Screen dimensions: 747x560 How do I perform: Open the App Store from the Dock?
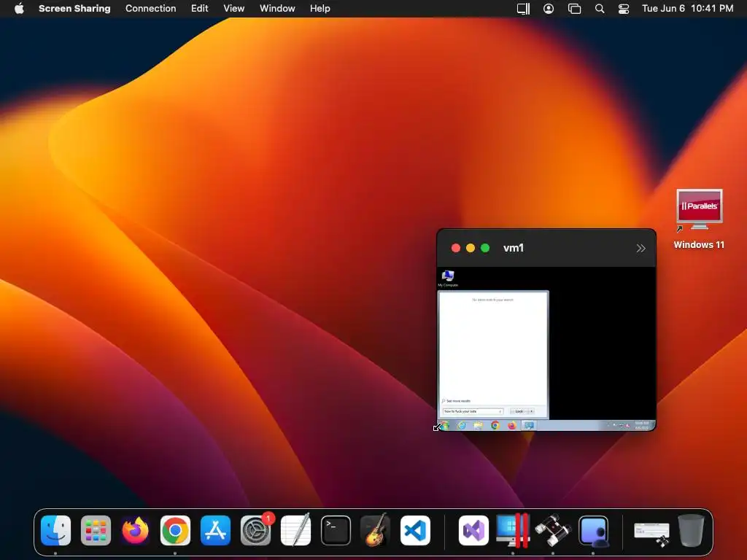pos(215,530)
